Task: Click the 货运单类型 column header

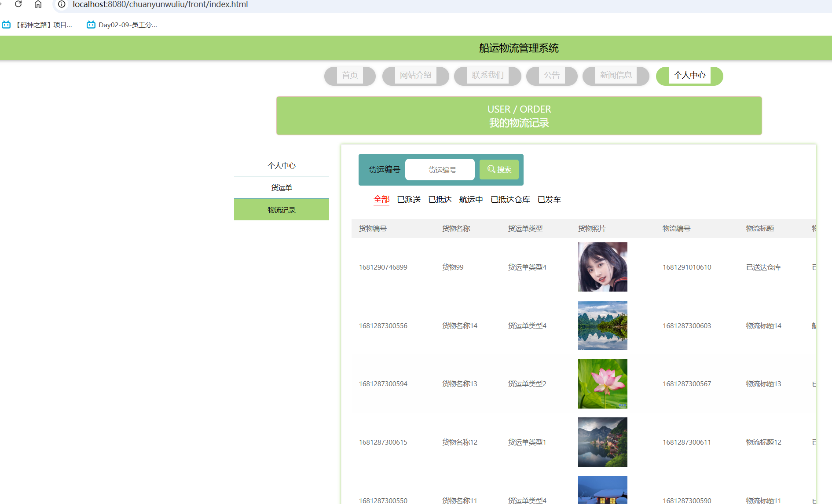Action: pos(525,229)
